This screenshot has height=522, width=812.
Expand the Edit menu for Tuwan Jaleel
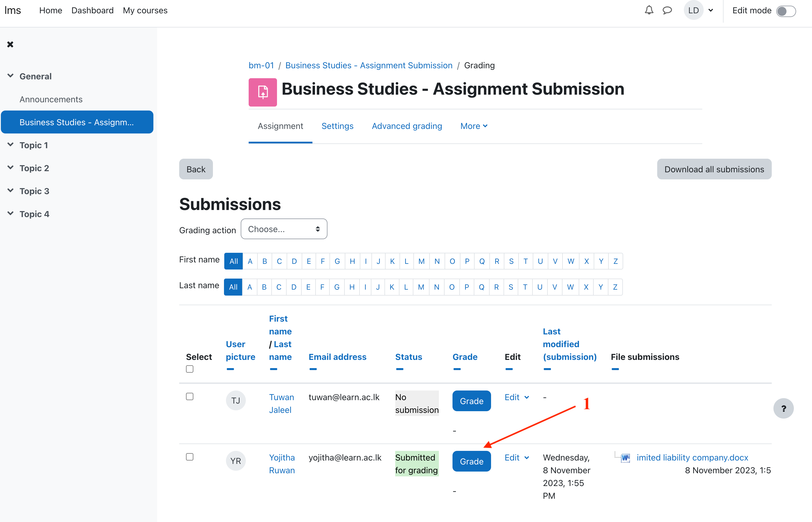click(x=516, y=397)
